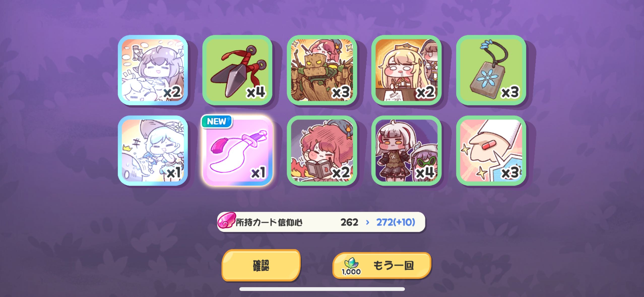Tap the red-haired girl reading book card
644x297 pixels.
click(x=322, y=151)
